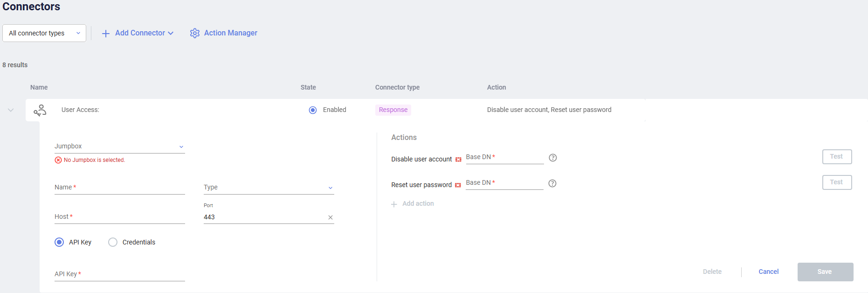Clear the Port field with X icon

pyautogui.click(x=331, y=217)
